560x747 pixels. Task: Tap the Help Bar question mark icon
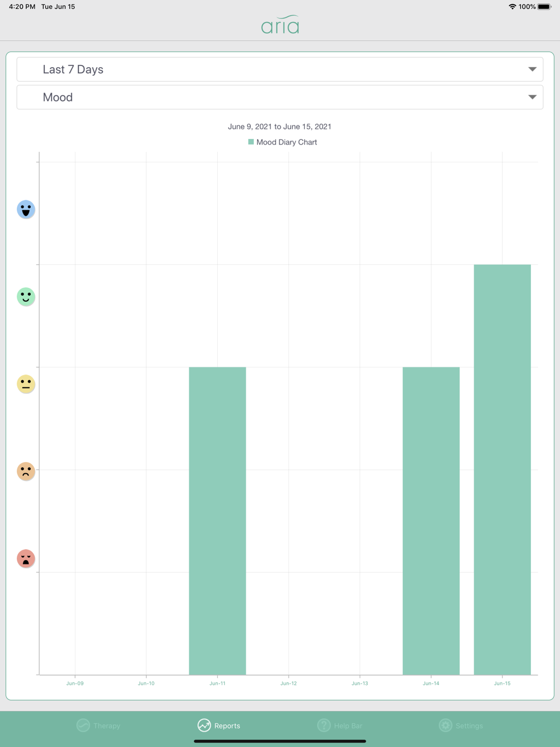click(x=324, y=725)
